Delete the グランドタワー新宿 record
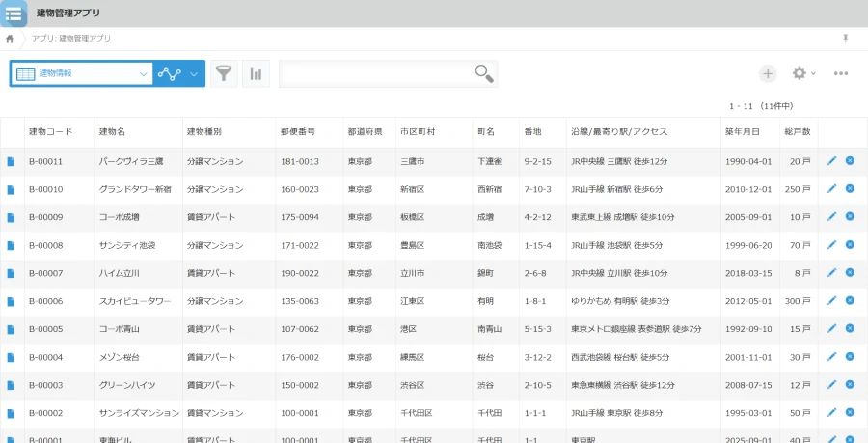 coord(850,188)
